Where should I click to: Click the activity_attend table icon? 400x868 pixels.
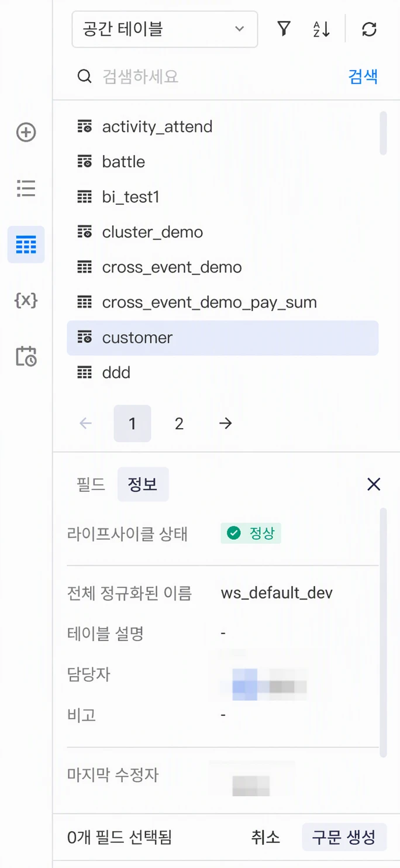(x=85, y=127)
